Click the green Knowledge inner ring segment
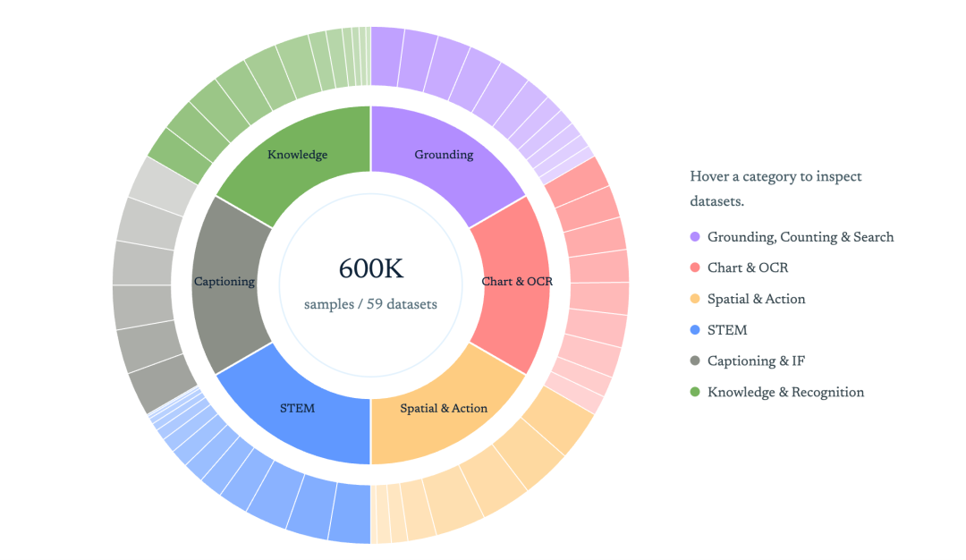Screen dimensions: 966x560 [x=300, y=157]
